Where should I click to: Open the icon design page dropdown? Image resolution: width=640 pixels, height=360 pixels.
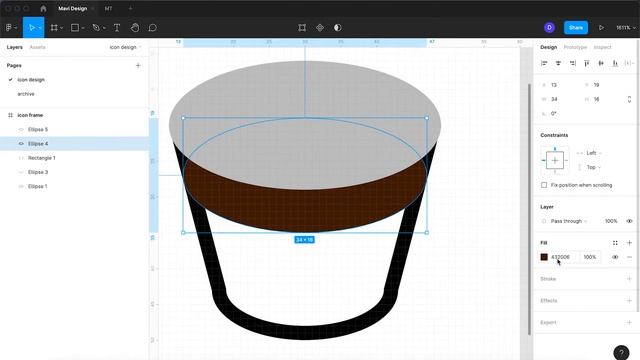pyautogui.click(x=125, y=47)
